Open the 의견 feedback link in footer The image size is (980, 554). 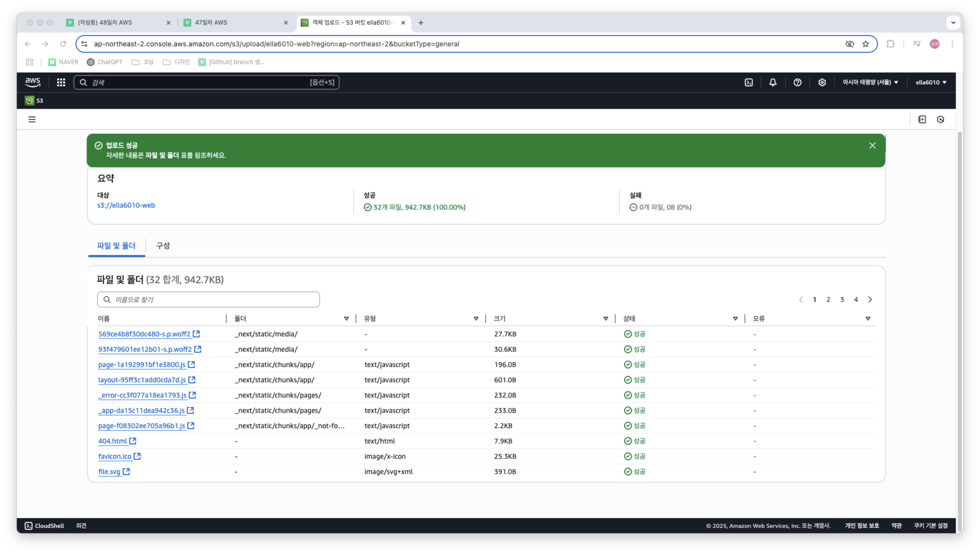point(81,526)
